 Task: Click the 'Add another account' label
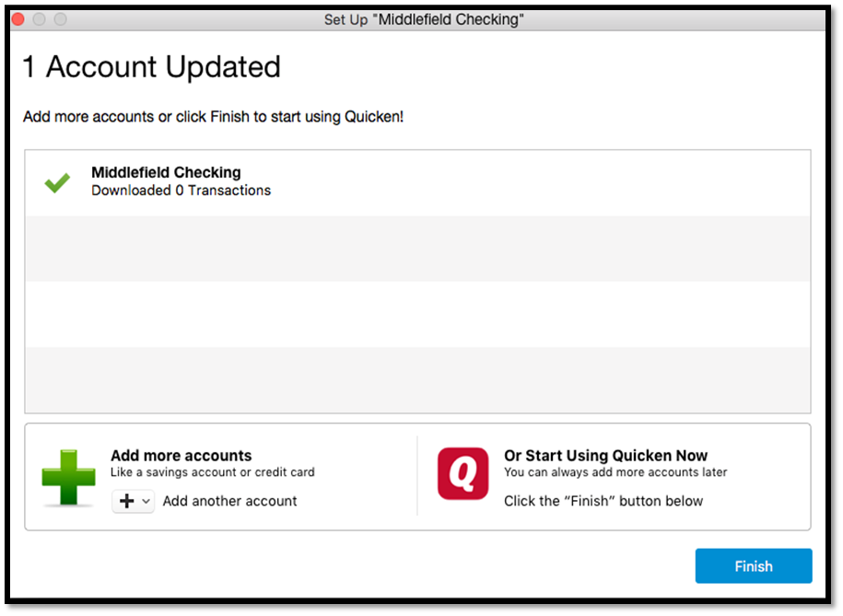pos(229,502)
